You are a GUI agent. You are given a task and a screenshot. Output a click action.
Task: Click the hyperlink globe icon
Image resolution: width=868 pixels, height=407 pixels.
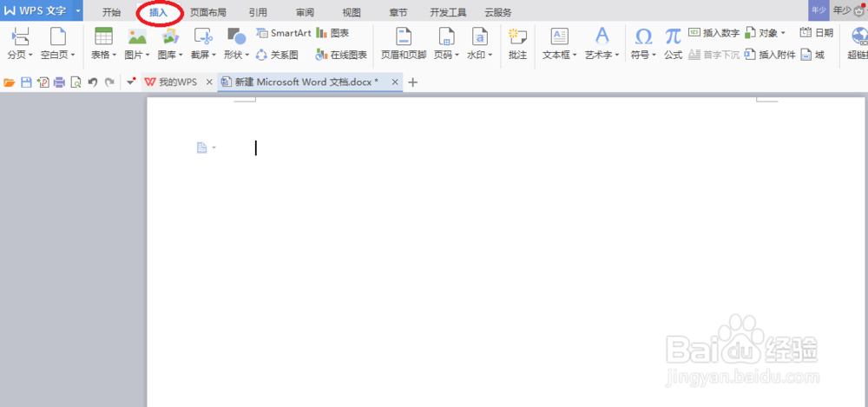(x=858, y=36)
